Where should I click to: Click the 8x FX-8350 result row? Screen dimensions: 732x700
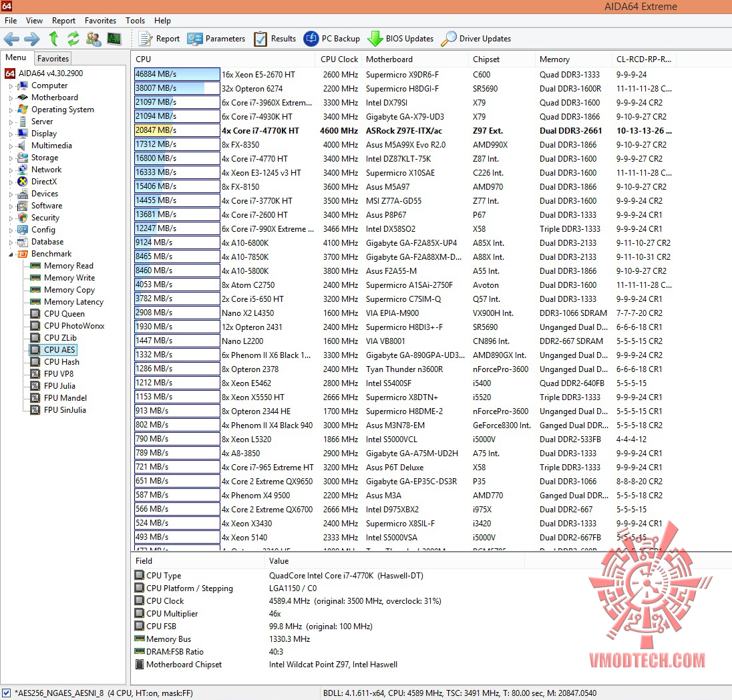coord(404,145)
